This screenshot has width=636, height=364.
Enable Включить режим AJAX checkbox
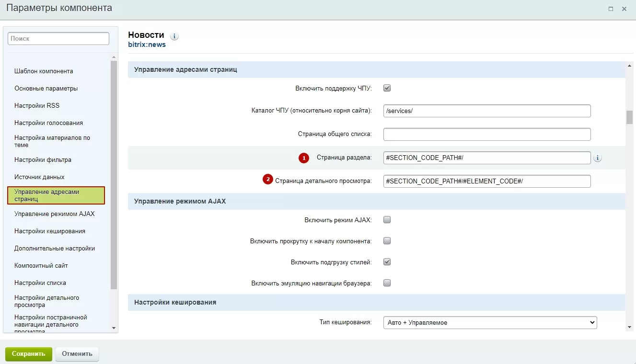[x=387, y=220]
